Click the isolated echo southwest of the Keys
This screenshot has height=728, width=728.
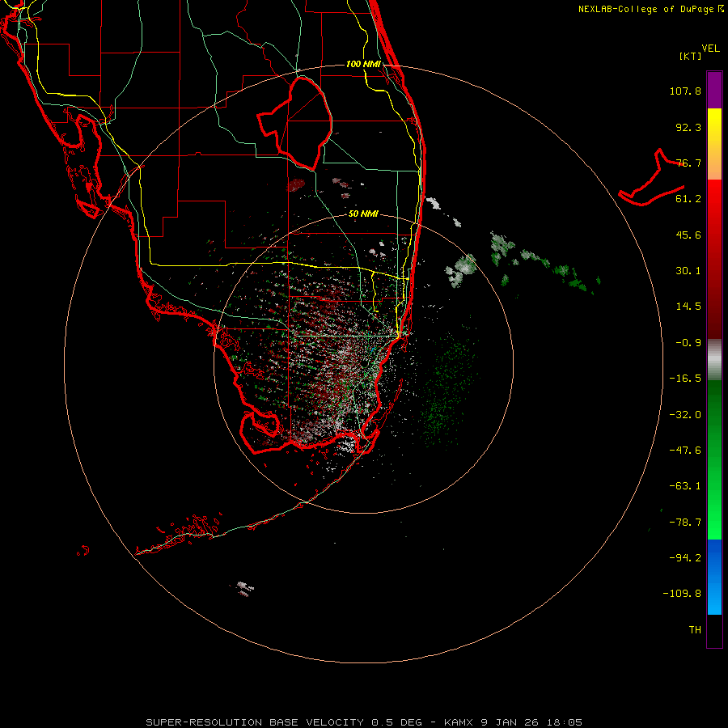[x=243, y=588]
